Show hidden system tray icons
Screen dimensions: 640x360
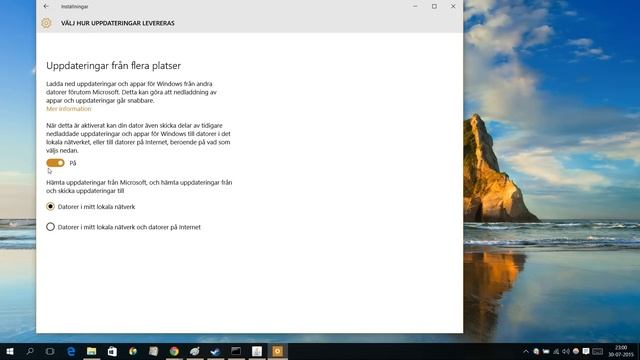coord(526,351)
